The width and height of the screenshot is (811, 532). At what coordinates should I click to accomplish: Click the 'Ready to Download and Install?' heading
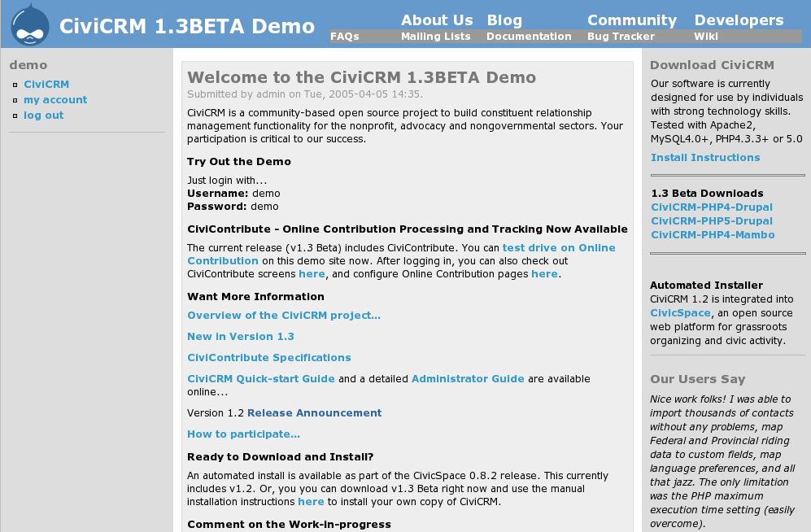pos(281,457)
